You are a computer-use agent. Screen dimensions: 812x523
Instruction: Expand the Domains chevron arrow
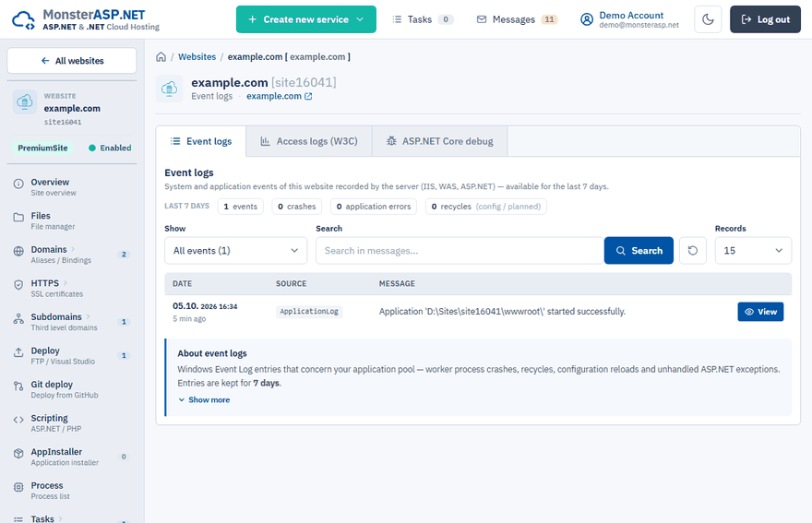[x=73, y=250]
